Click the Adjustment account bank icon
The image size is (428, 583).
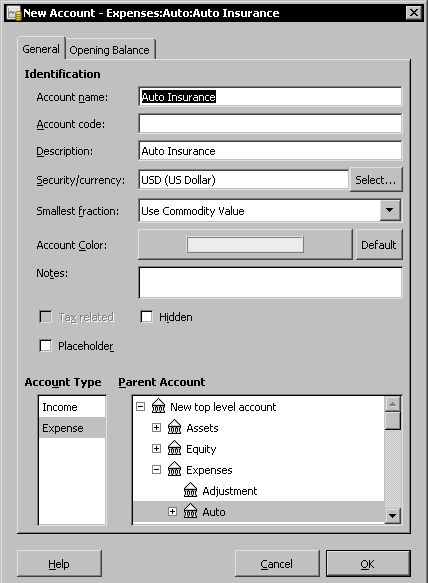(x=190, y=491)
